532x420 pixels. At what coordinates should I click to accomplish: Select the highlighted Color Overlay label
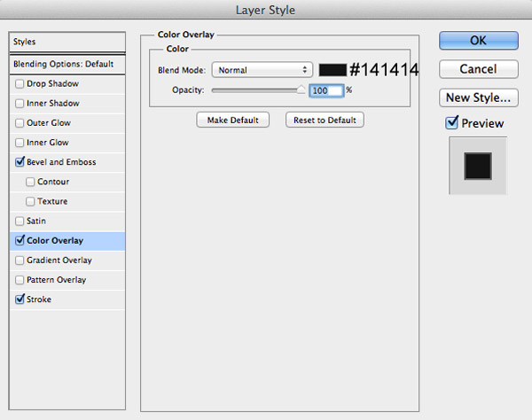(x=55, y=241)
